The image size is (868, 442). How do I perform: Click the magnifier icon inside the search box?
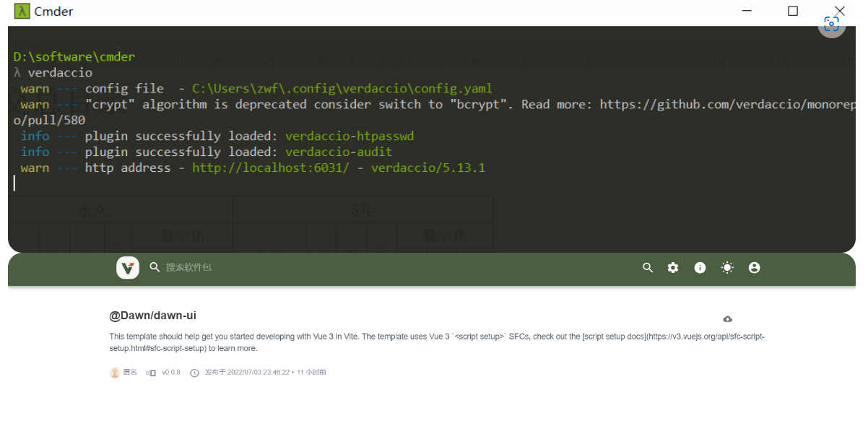click(155, 267)
